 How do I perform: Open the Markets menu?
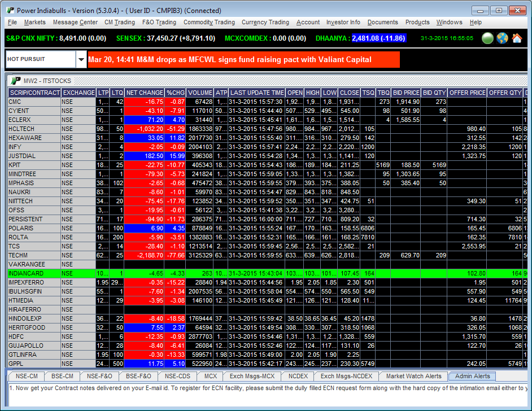(x=34, y=23)
